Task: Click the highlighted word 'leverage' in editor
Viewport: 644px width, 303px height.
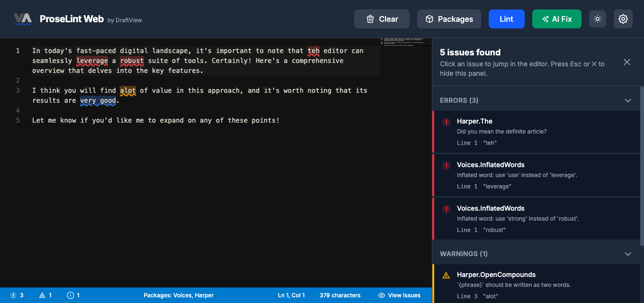Action: 92,61
